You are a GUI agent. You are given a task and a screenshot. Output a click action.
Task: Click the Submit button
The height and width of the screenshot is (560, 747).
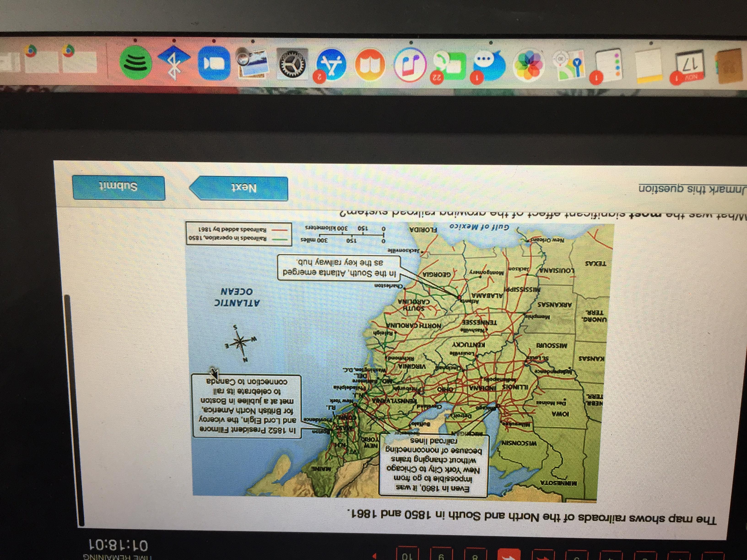pos(119,188)
